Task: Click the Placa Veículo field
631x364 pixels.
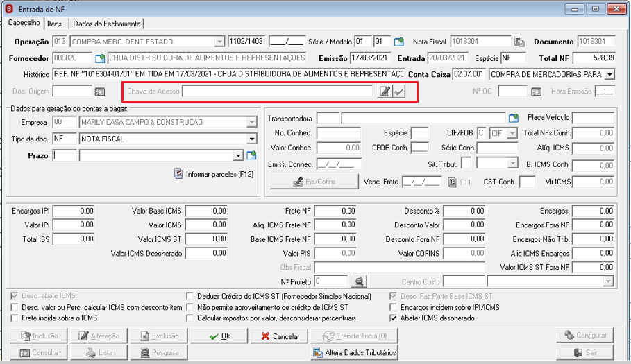Action: click(x=594, y=118)
